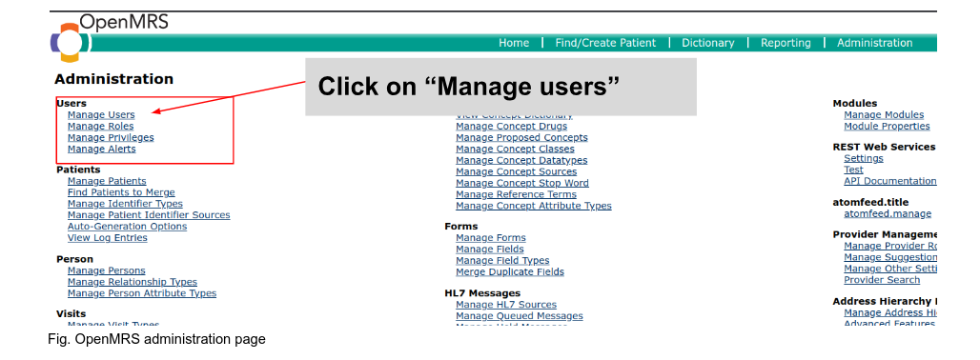Image resolution: width=980 pixels, height=360 pixels.
Task: Open the Manage Persons link
Action: click(106, 270)
